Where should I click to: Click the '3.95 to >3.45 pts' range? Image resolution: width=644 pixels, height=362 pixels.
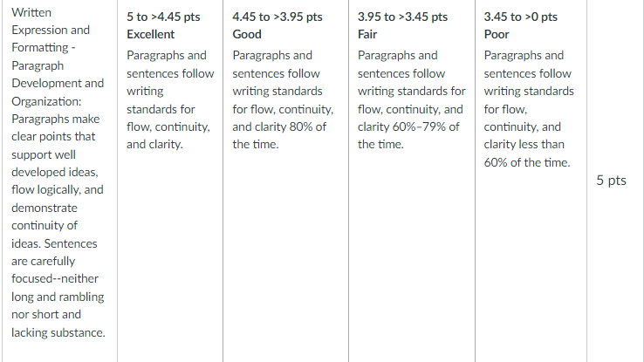click(x=402, y=17)
